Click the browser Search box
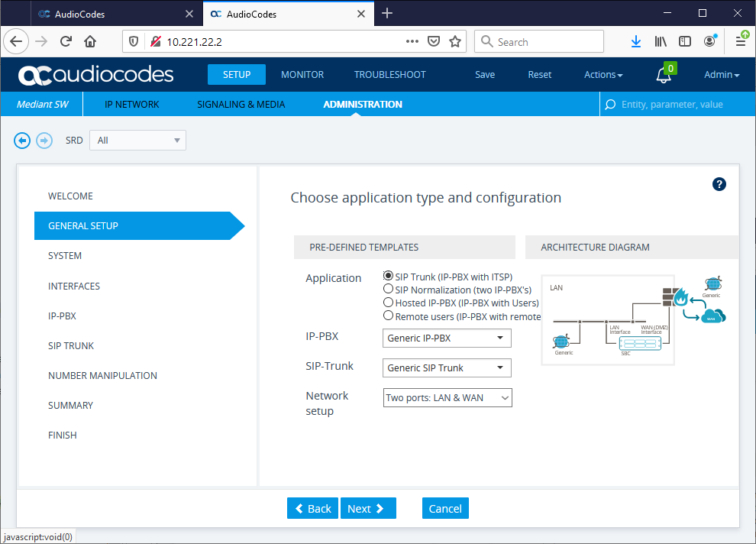756x544 pixels. click(539, 41)
